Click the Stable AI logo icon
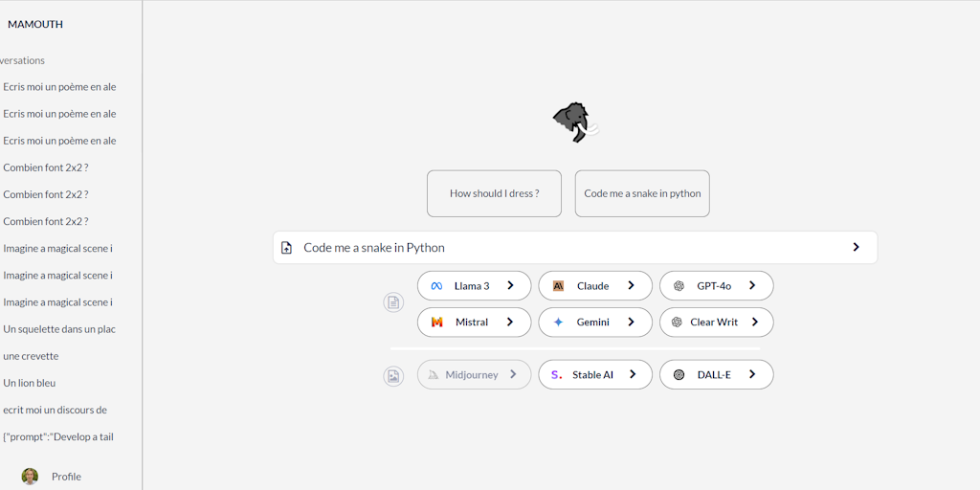980x490 pixels. point(557,375)
